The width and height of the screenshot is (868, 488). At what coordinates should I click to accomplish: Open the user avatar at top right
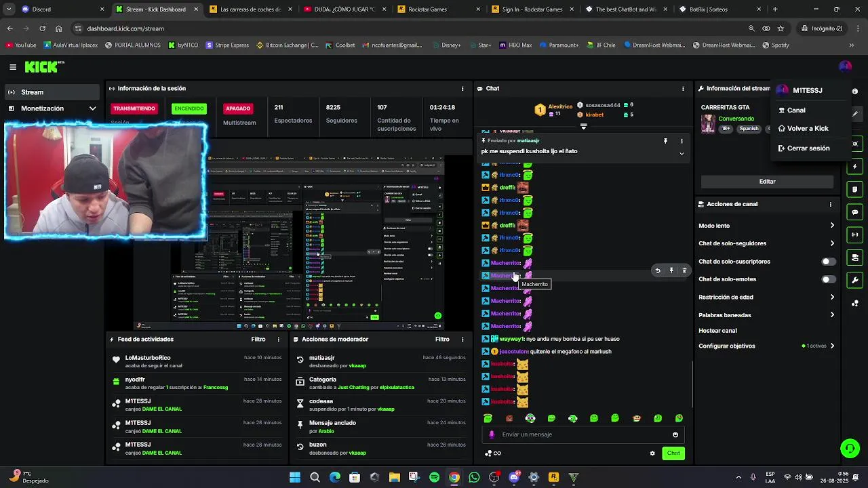pyautogui.click(x=845, y=66)
